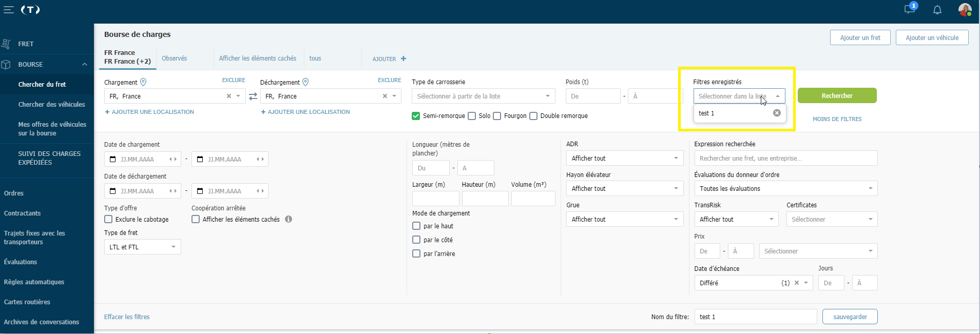Image resolution: width=980 pixels, height=334 pixels.
Task: Open the messages chat icon
Action: tap(910, 9)
